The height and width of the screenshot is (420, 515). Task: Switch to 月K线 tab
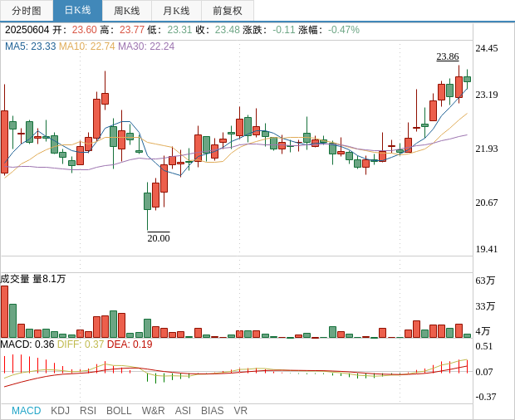tap(176, 11)
